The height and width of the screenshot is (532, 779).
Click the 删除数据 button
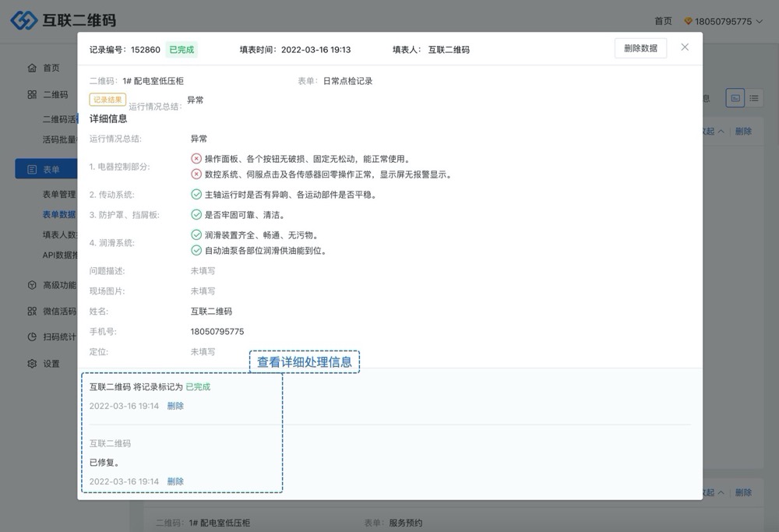click(x=640, y=48)
